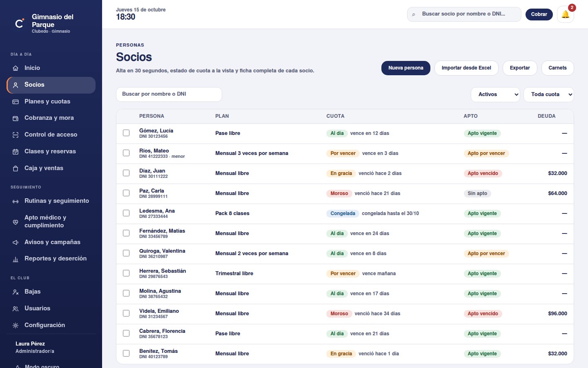
Task: Click the name Herrera, Sebastián
Action: tap(163, 271)
